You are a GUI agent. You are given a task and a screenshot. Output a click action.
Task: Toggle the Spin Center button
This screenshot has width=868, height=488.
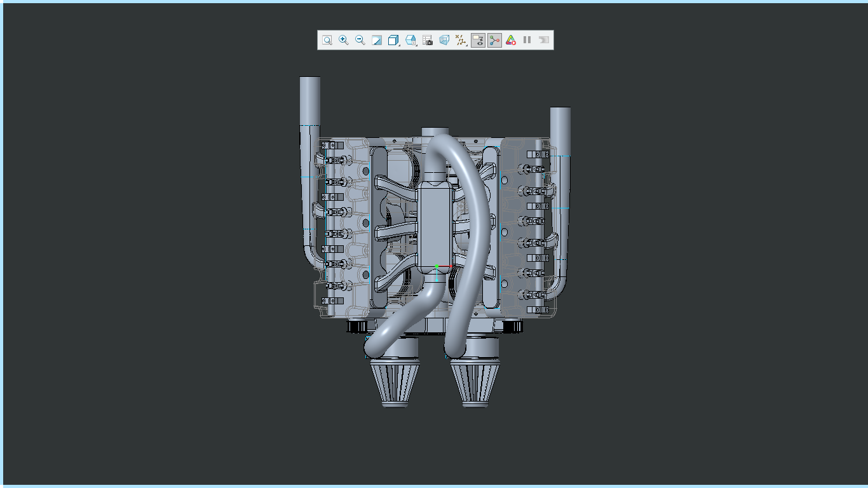tap(494, 40)
